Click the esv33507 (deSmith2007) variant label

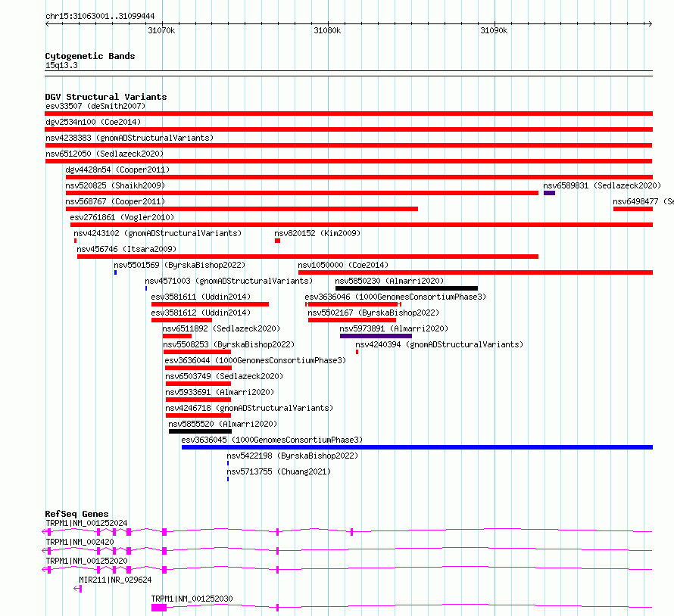(95, 106)
